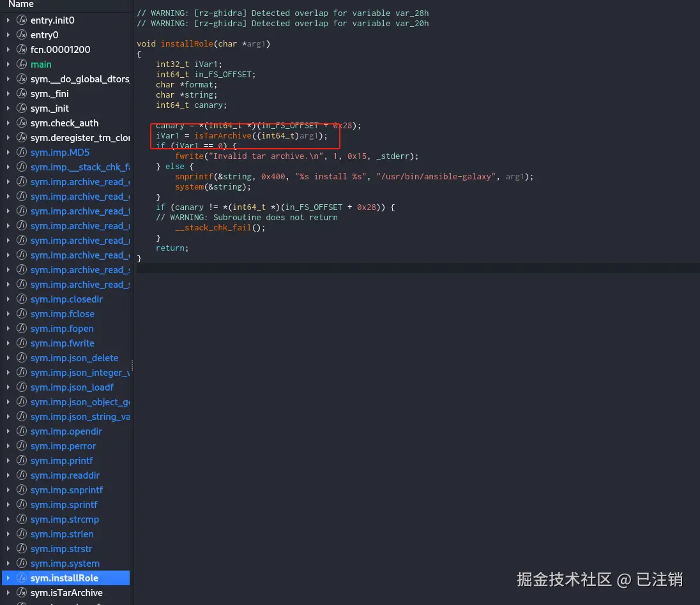This screenshot has height=605, width=700.
Task: Click the import icon beside sym.imp.closedir
Action: point(22,299)
